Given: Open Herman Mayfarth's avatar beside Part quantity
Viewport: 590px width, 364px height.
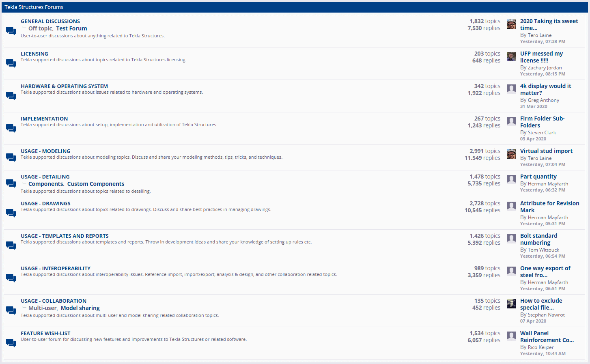Looking at the screenshot, I should tap(511, 179).
